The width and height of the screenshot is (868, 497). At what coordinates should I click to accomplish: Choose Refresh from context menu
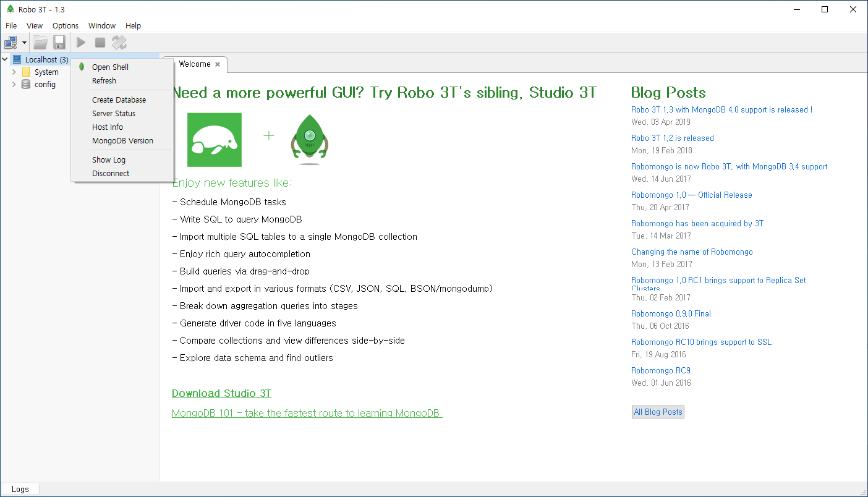point(122,80)
